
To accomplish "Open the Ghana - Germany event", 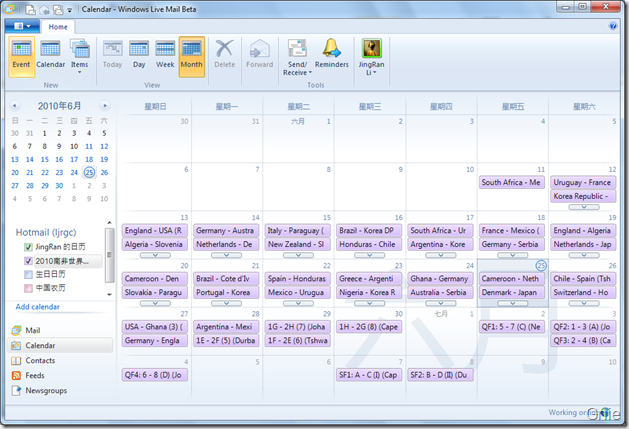I will click(440, 279).
